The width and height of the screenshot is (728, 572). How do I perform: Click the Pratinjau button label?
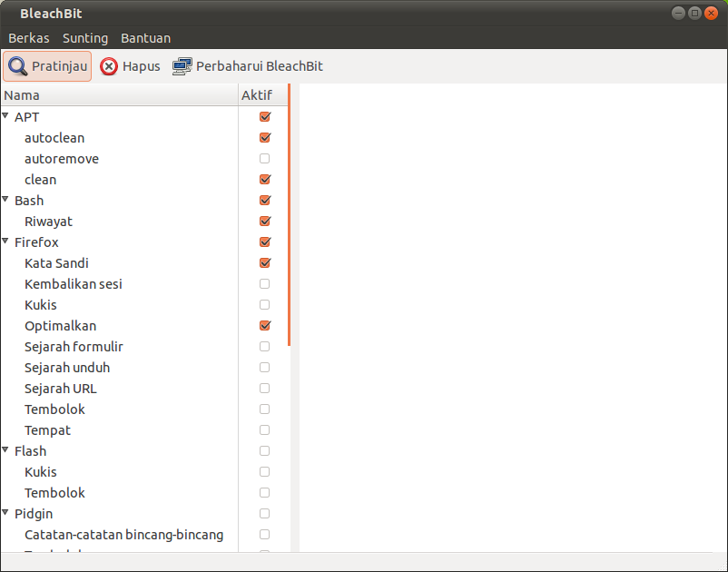coord(59,66)
